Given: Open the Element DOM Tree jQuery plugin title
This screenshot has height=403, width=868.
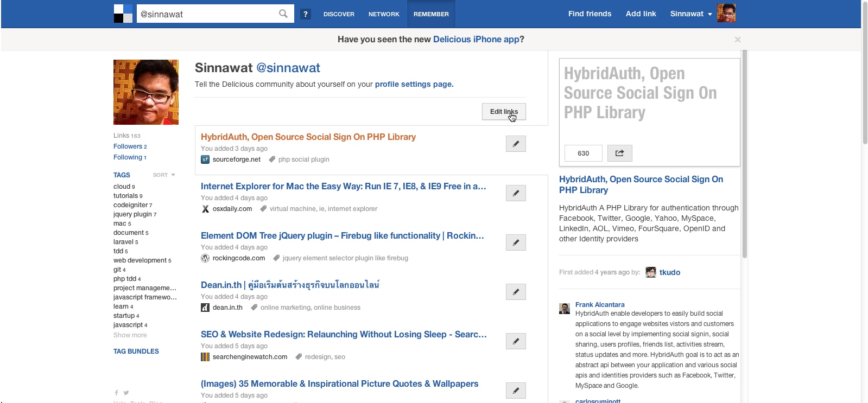Looking at the screenshot, I should [x=343, y=235].
